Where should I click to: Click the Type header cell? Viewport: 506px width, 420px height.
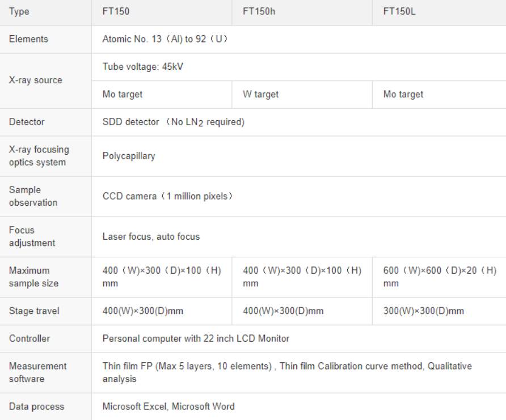pos(19,11)
